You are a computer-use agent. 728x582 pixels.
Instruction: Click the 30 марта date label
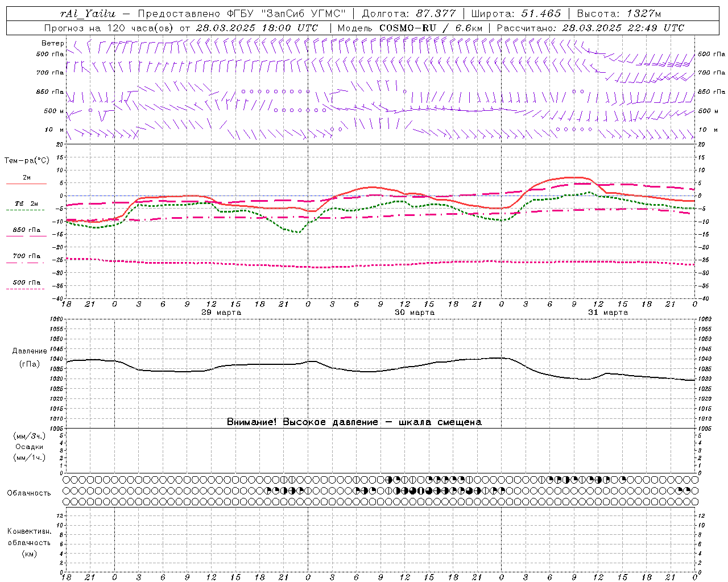[415, 313]
